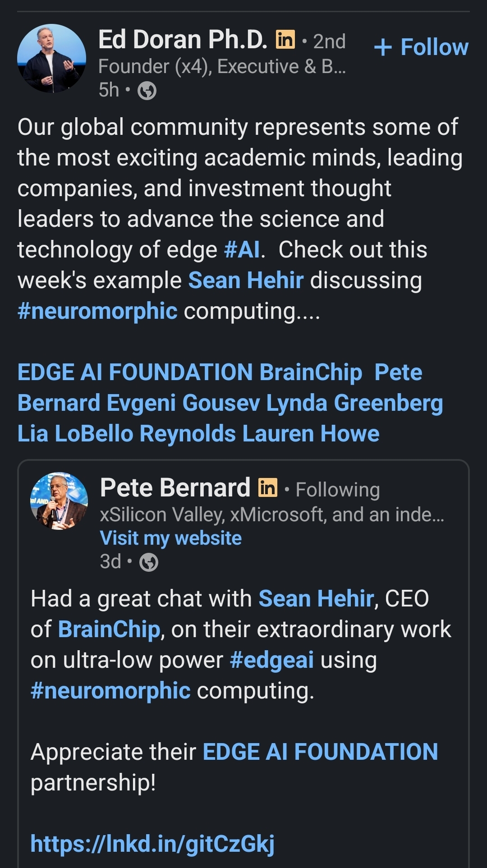Open Lauren Howe's profile mention
The image size is (487, 868).
[311, 434]
